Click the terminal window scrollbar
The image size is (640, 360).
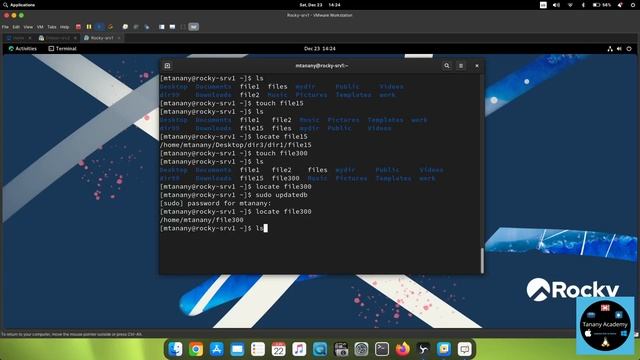pos(482,260)
